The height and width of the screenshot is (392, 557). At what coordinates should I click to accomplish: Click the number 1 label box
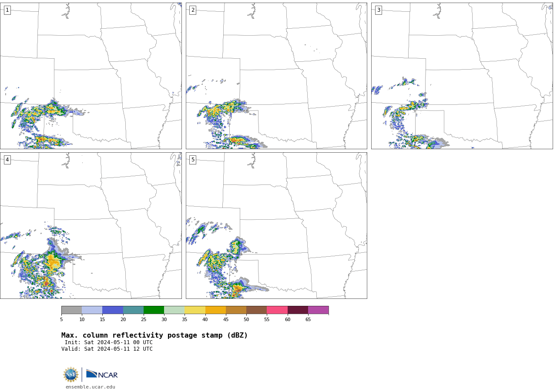pyautogui.click(x=7, y=10)
